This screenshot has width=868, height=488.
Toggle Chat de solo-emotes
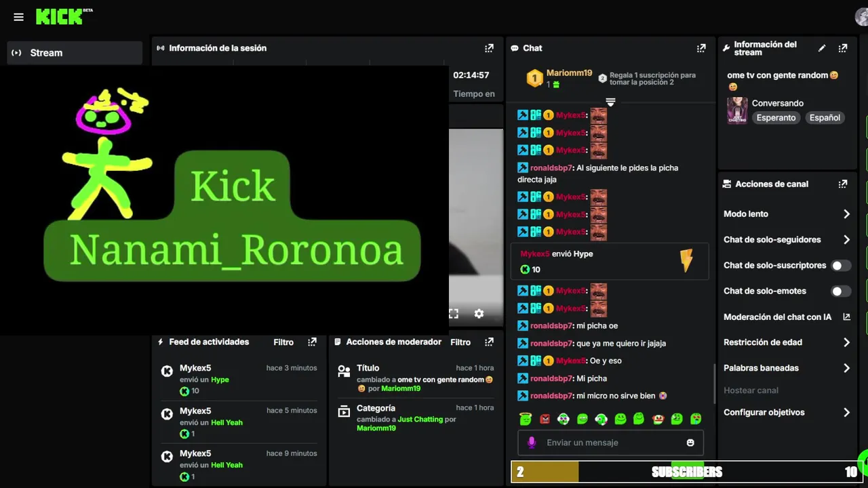point(841,291)
